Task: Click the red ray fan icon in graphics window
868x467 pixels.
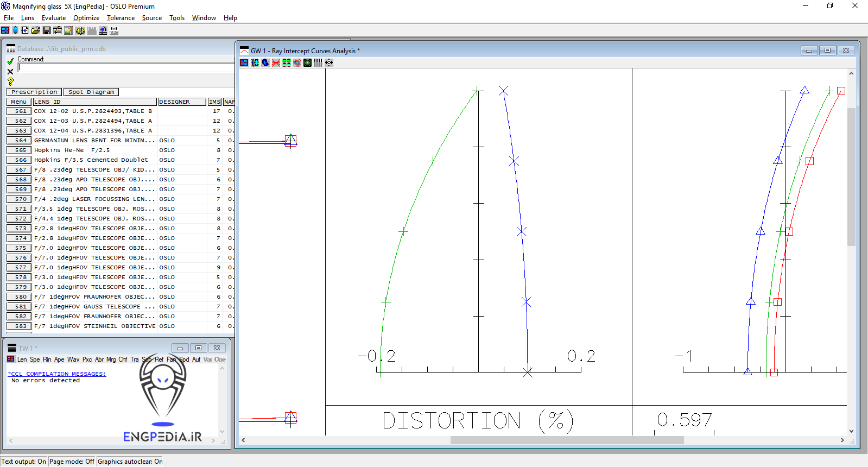Action: click(x=276, y=63)
